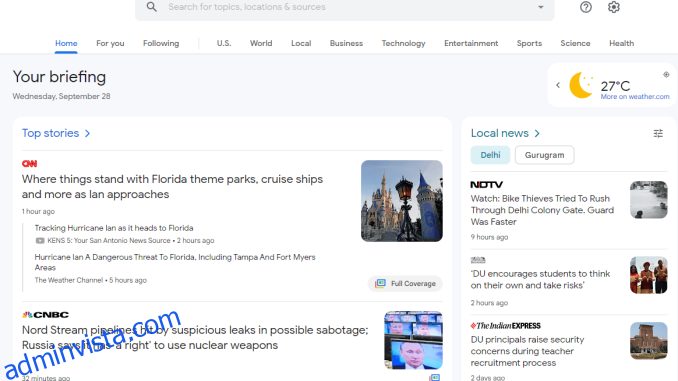
Task: Open the Technology section
Action: tap(403, 43)
